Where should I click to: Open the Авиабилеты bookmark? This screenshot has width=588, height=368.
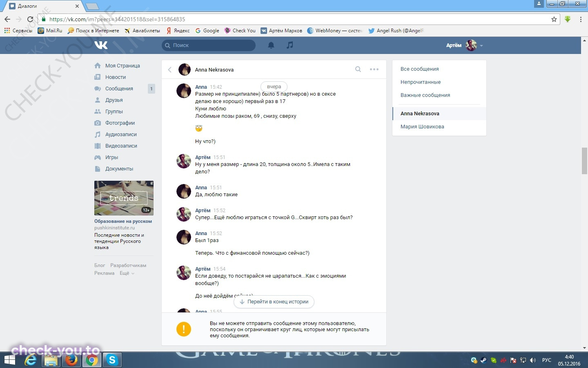coord(142,31)
